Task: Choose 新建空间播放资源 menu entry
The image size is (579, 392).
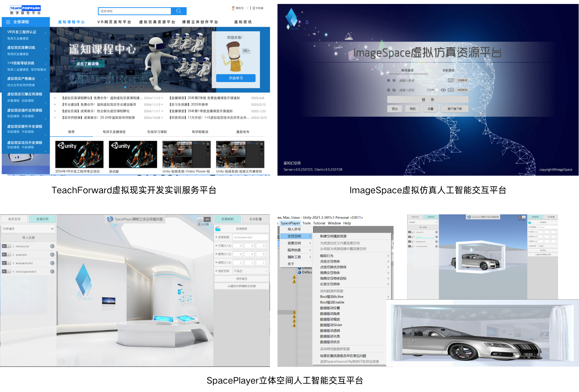Action: point(333,236)
